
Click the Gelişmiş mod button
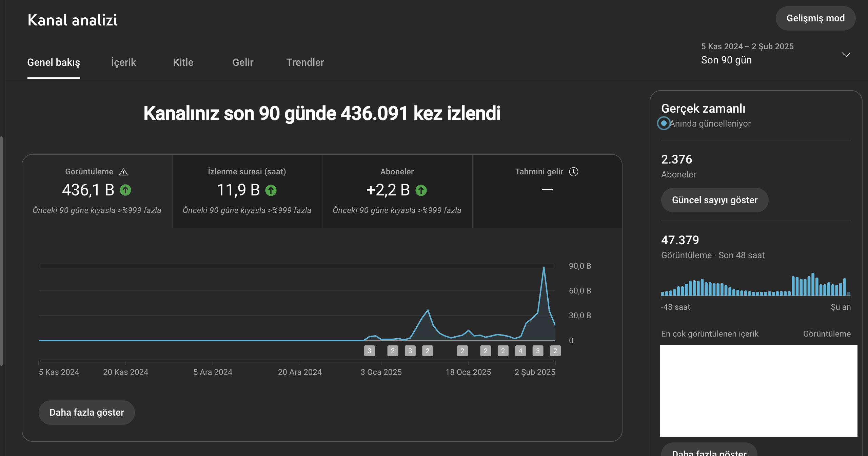pyautogui.click(x=815, y=18)
